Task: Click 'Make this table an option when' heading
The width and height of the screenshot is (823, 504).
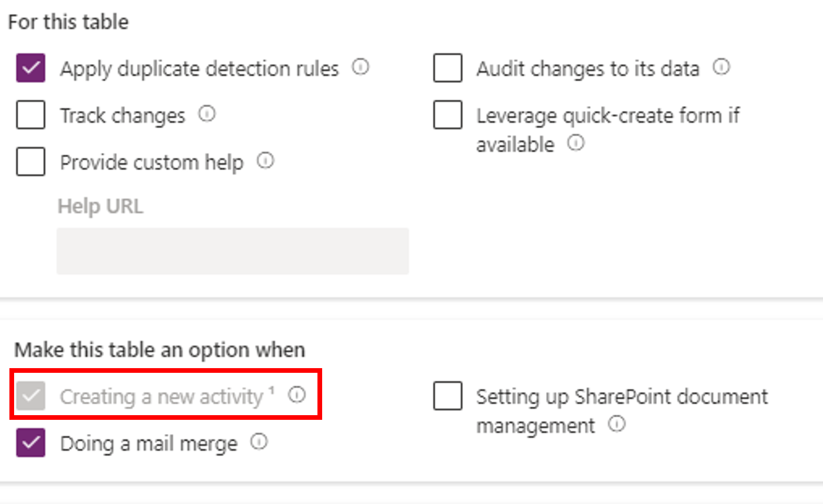Action: click(x=160, y=350)
